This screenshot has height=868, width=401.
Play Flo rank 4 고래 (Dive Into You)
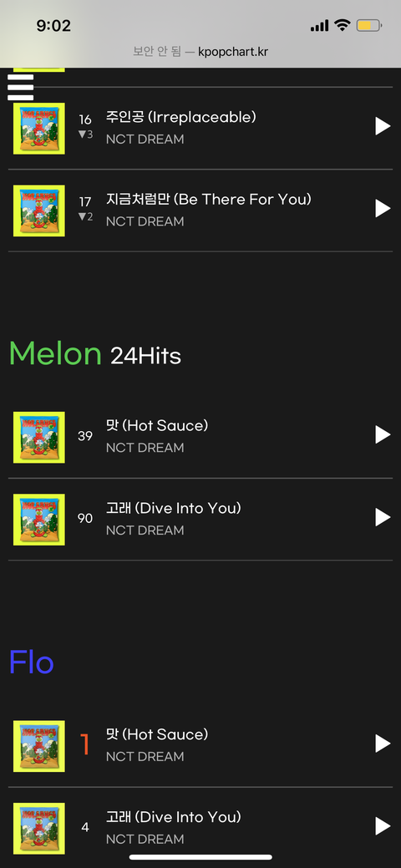(x=383, y=826)
